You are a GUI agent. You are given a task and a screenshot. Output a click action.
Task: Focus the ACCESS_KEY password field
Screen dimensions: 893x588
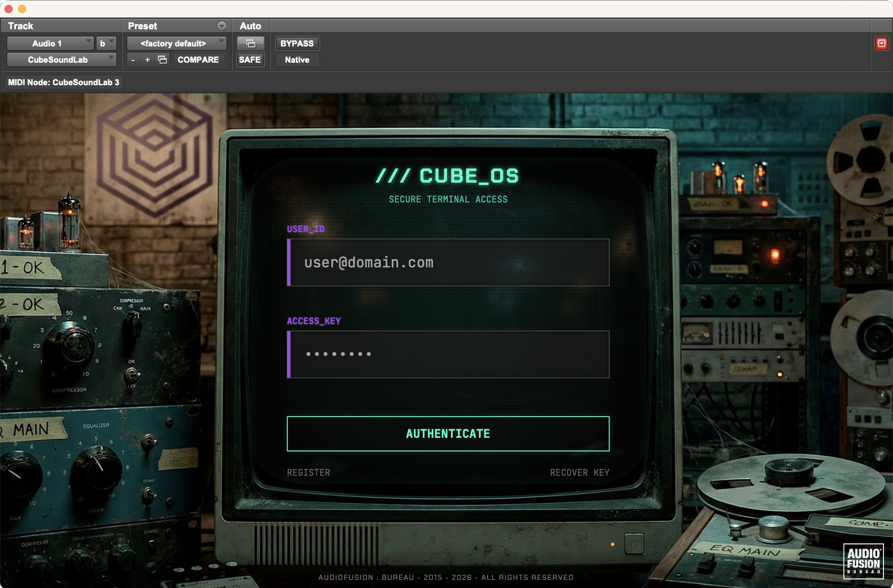click(449, 354)
